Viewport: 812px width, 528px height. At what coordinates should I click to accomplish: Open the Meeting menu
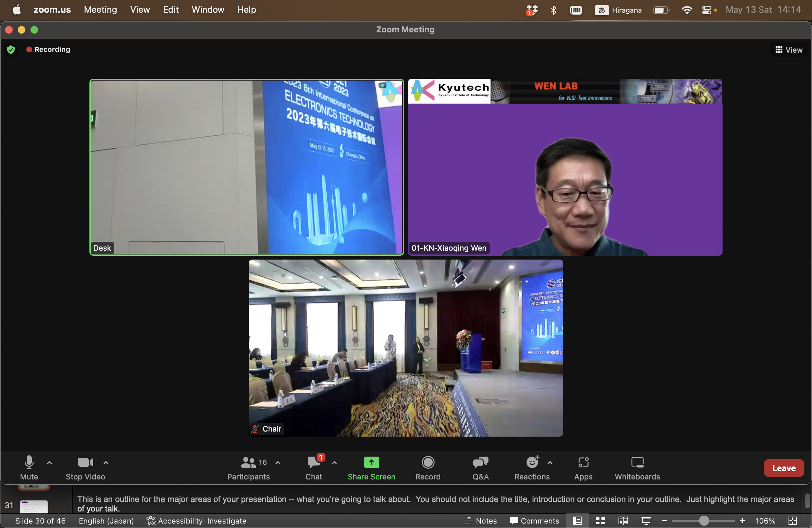[100, 10]
